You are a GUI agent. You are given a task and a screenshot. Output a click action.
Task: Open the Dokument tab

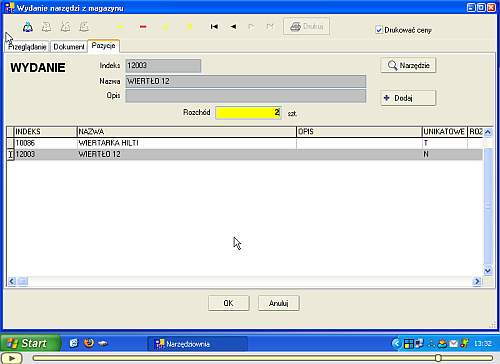[69, 47]
